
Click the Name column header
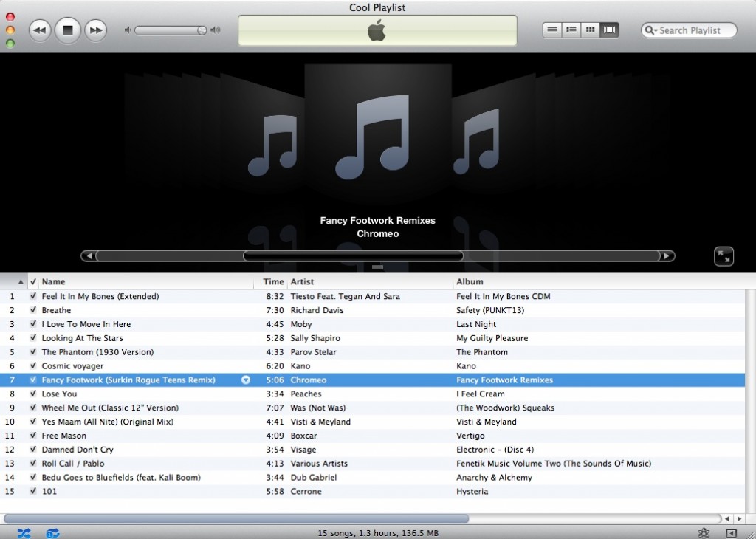(x=55, y=281)
